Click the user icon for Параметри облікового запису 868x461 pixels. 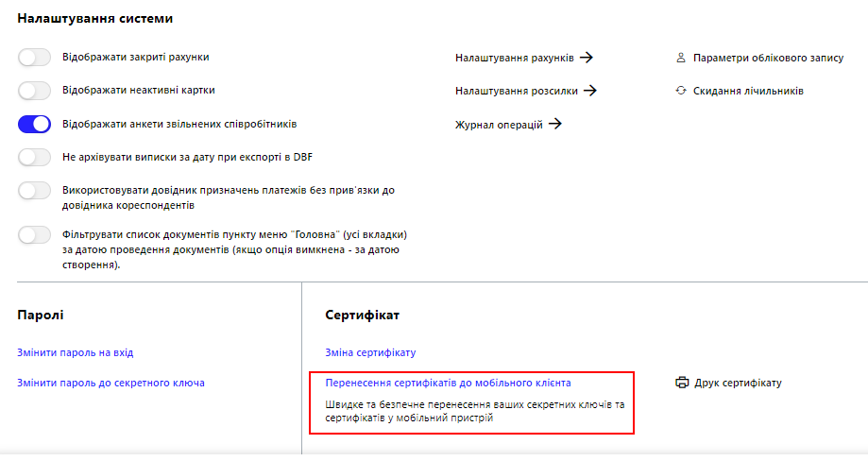pyautogui.click(x=681, y=58)
